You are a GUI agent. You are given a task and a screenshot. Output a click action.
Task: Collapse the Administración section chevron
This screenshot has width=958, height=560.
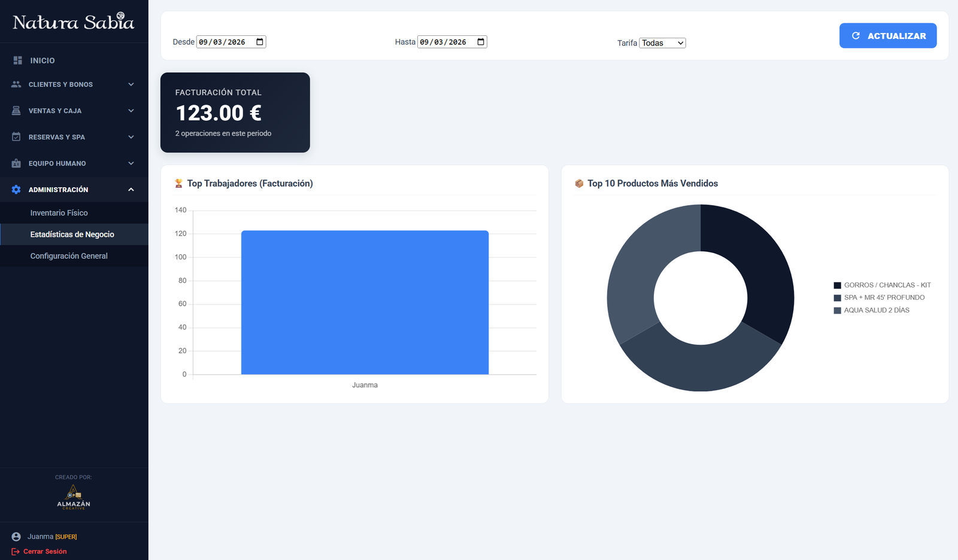[131, 190]
